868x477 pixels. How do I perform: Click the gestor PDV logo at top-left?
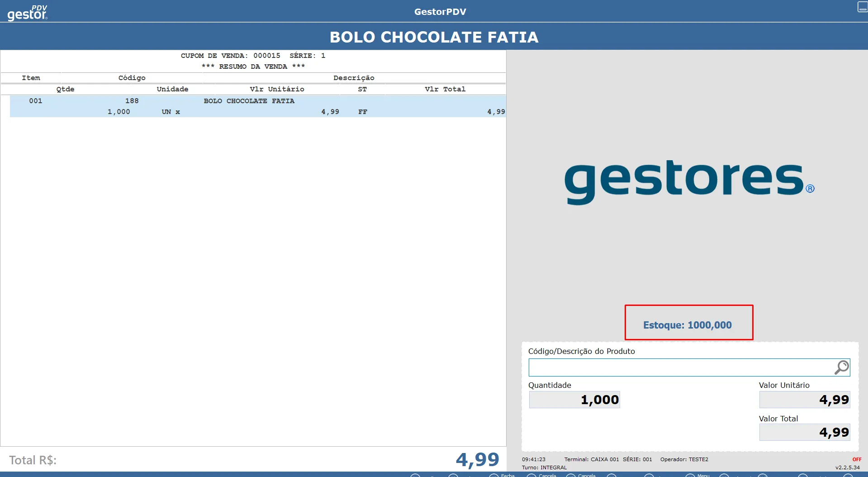(27, 12)
